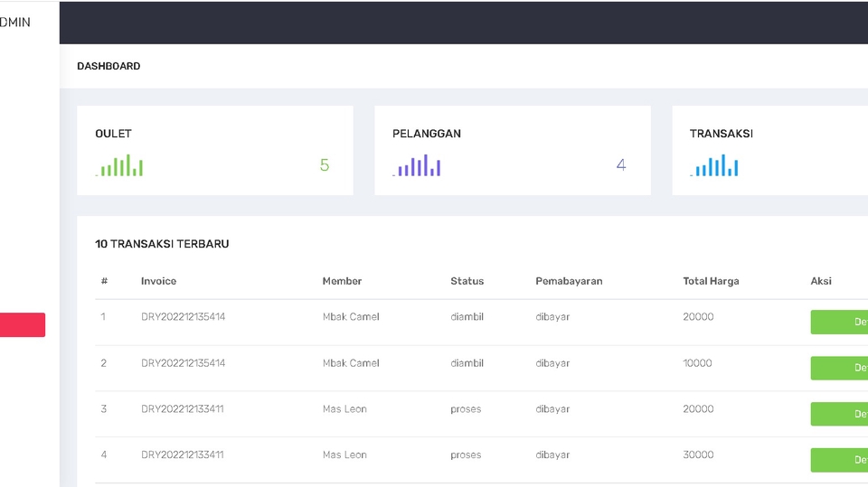
Task: Click the Pemabayaran column header
Action: pyautogui.click(x=569, y=281)
